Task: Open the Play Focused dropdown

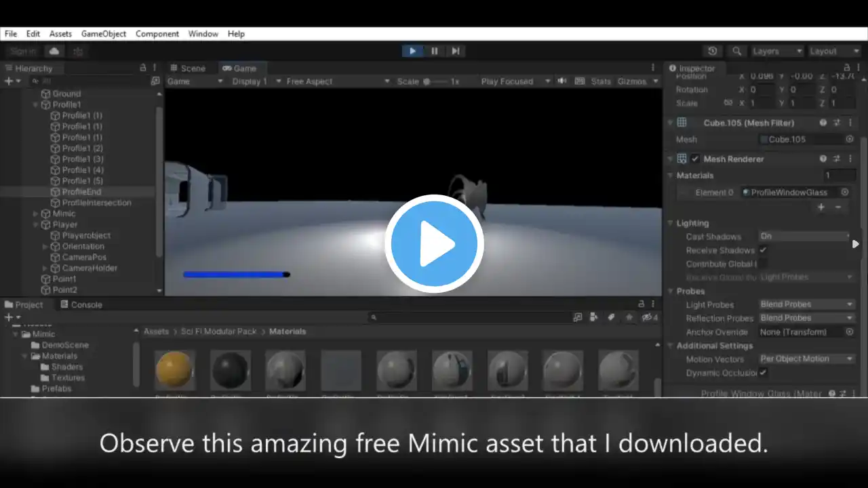Action: [x=516, y=81]
